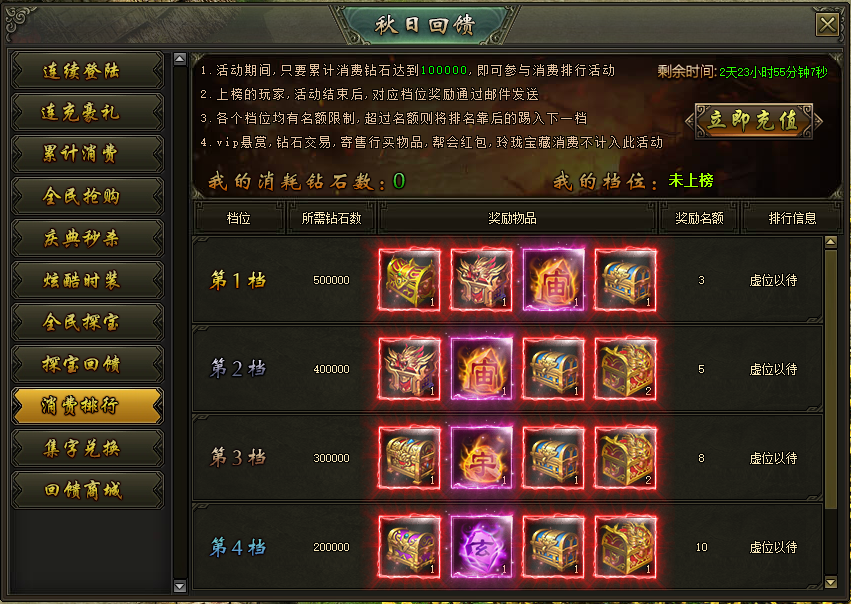Select the 集字兑换 tab
The width and height of the screenshot is (851, 604).
pos(87,448)
